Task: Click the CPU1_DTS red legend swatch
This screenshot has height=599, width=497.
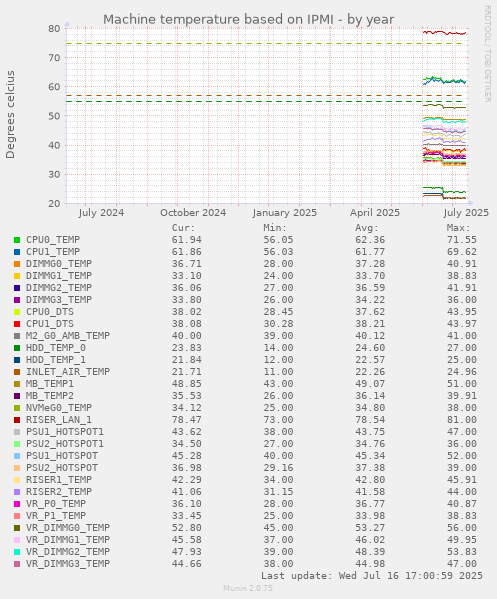Action: click(x=17, y=324)
